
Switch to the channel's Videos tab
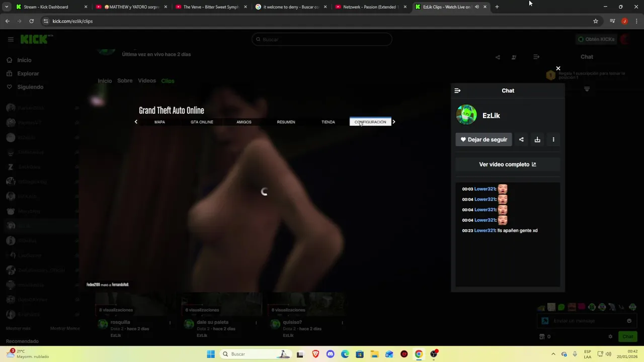pyautogui.click(x=147, y=80)
